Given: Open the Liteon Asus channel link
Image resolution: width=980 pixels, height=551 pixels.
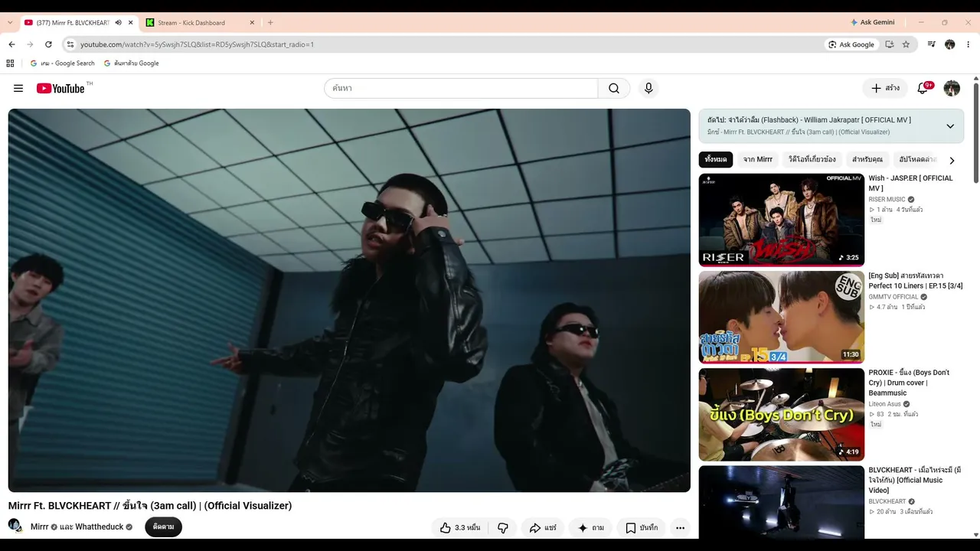Looking at the screenshot, I should pos(884,404).
